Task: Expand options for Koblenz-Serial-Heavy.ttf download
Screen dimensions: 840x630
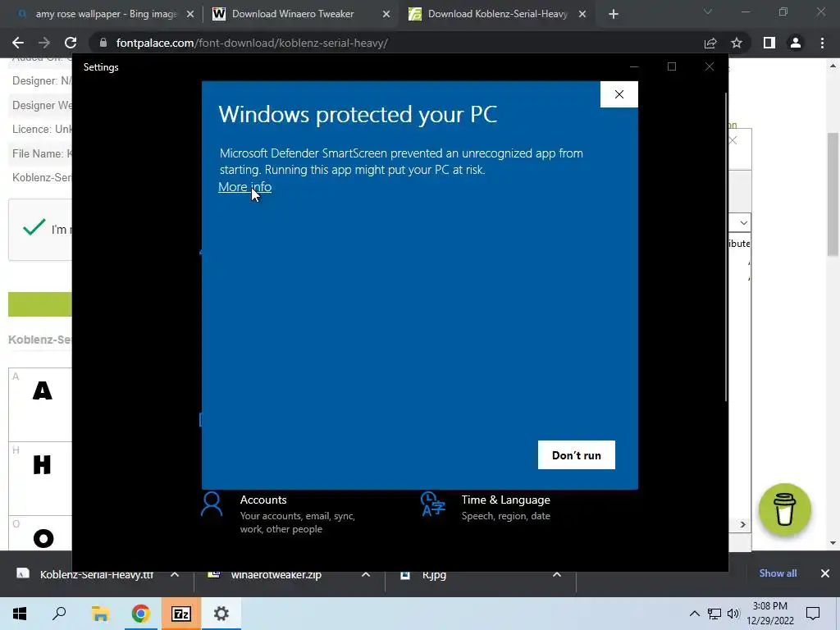Action: point(175,575)
